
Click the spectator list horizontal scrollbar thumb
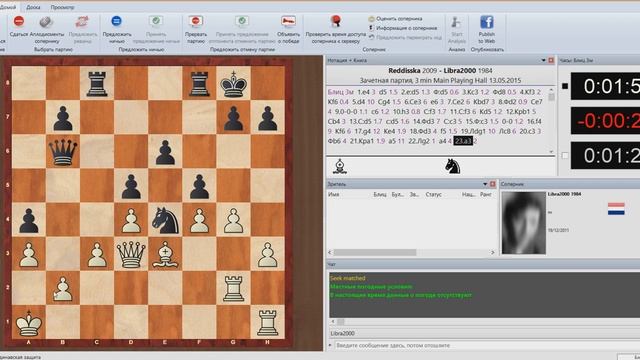(375, 252)
